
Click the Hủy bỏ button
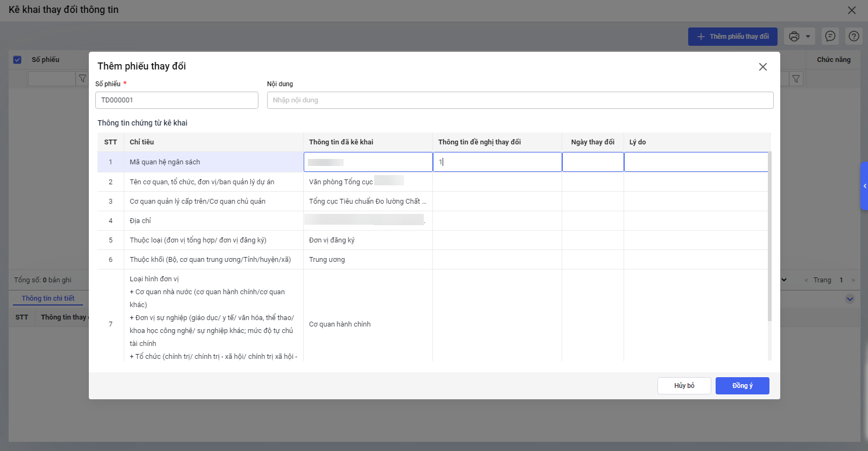coord(684,386)
